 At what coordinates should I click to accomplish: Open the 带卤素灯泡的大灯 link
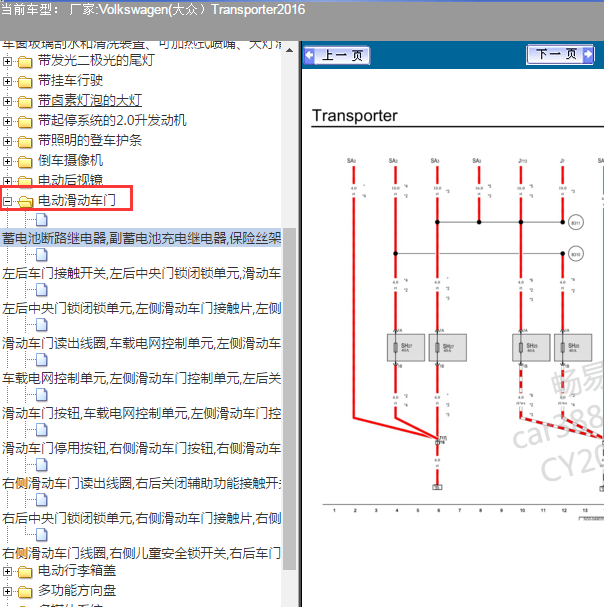pyautogui.click(x=90, y=101)
